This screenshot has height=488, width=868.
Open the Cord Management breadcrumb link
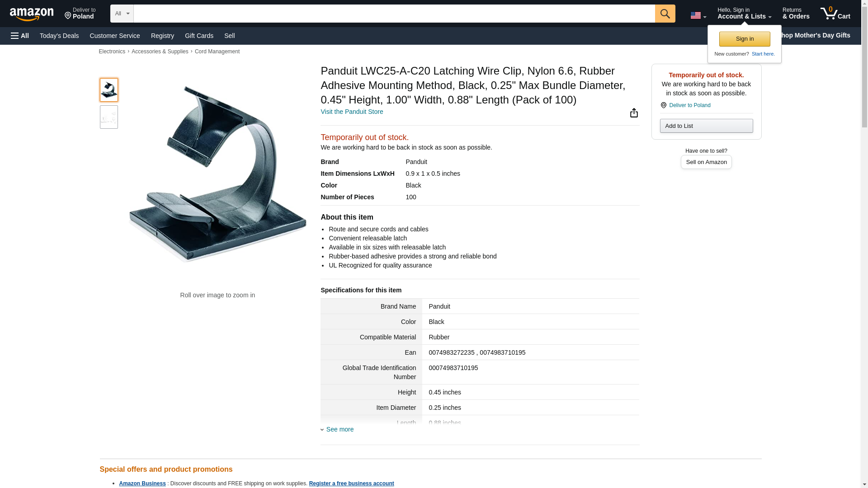(217, 52)
